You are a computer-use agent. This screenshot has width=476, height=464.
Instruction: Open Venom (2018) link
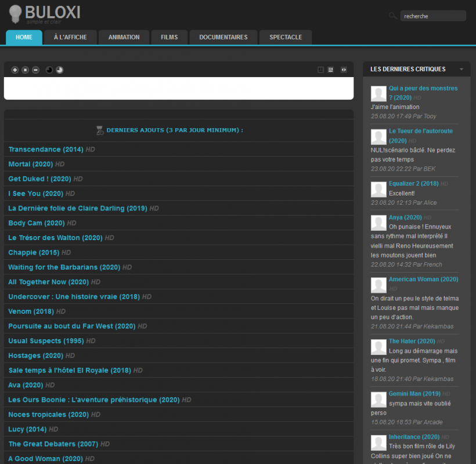coord(31,311)
